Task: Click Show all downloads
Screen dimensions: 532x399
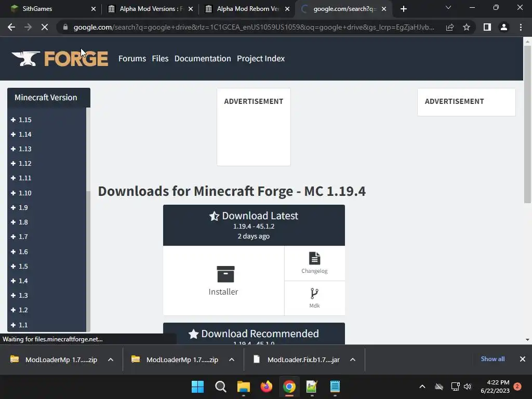Action: coord(493,359)
